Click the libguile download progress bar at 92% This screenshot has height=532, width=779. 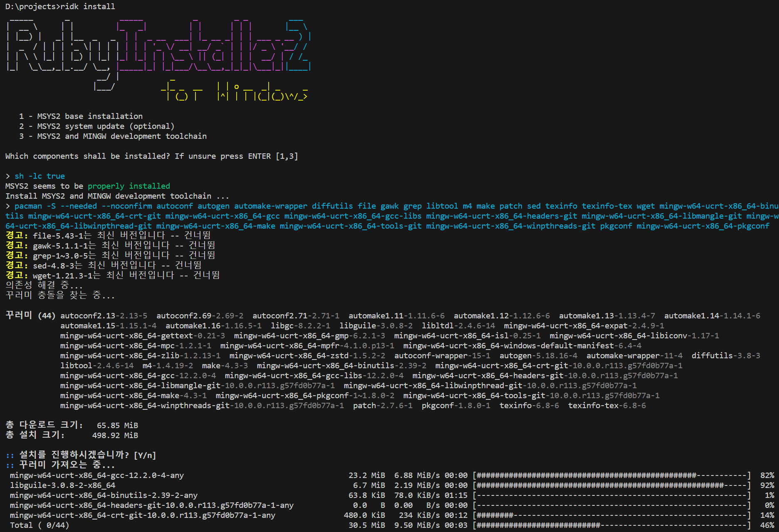point(611,485)
